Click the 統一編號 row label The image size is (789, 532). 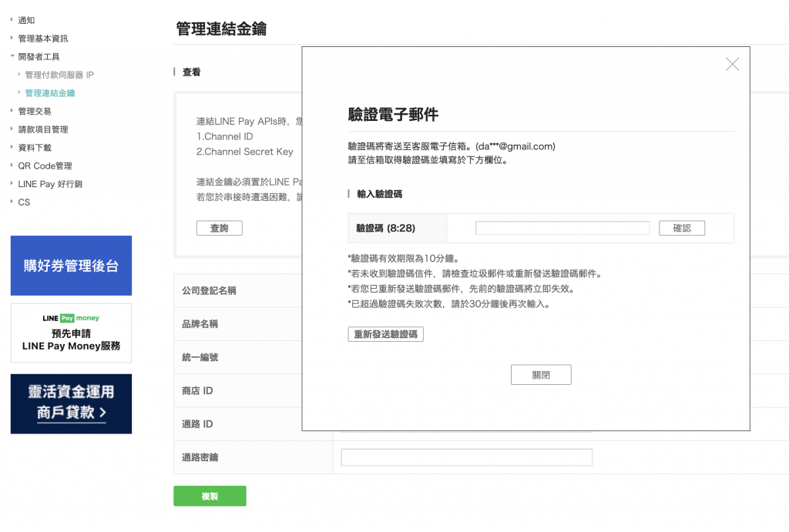click(200, 357)
